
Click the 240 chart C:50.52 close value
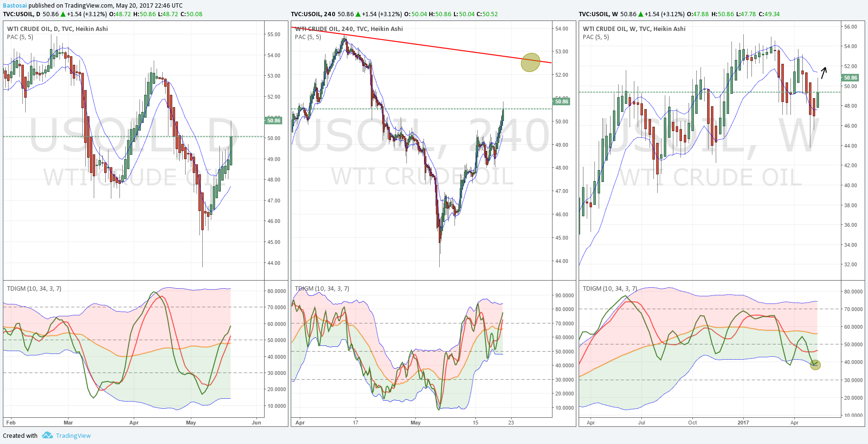click(487, 14)
